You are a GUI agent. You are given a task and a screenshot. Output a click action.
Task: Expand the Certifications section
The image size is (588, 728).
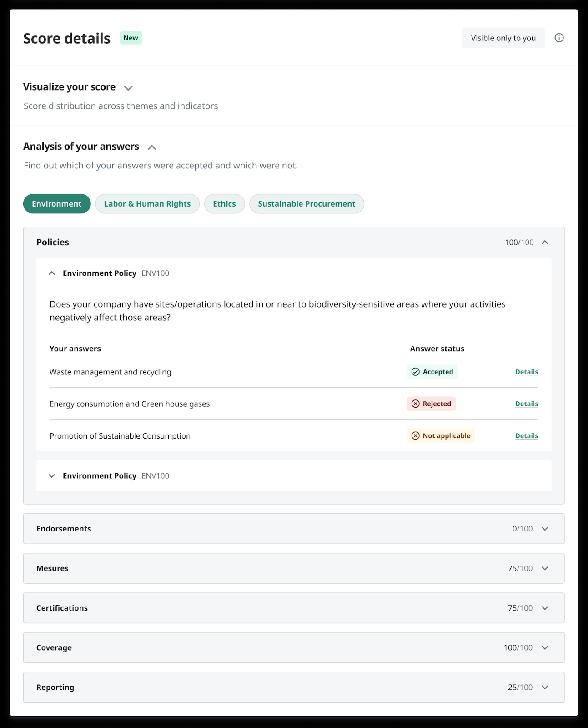pyautogui.click(x=544, y=608)
